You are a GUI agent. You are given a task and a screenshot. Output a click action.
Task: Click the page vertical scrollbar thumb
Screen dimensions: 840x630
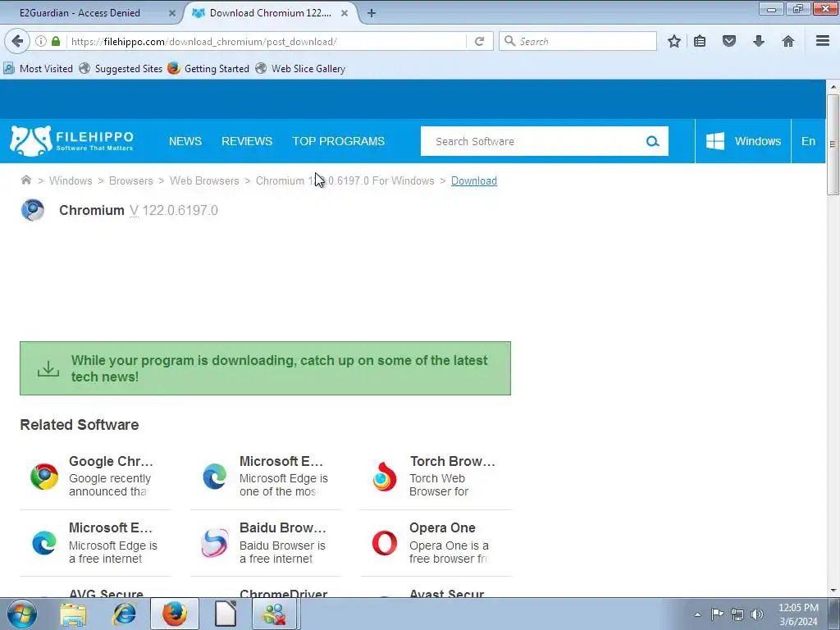[x=833, y=144]
